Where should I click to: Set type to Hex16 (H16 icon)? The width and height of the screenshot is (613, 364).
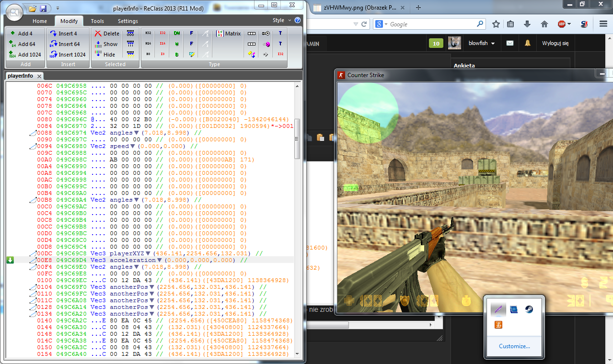148,44
